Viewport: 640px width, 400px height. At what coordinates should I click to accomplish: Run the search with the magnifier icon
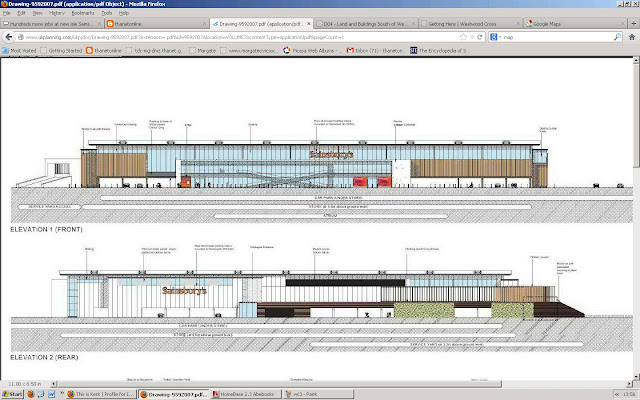617,37
